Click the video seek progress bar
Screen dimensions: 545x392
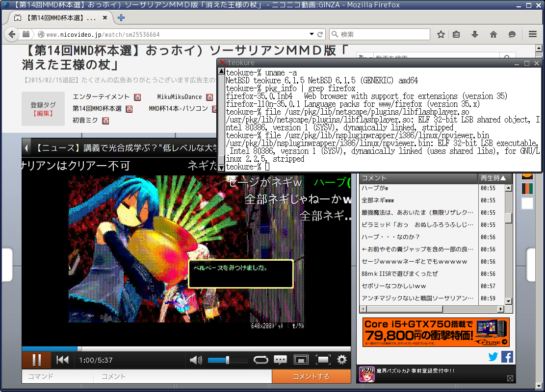186,348
